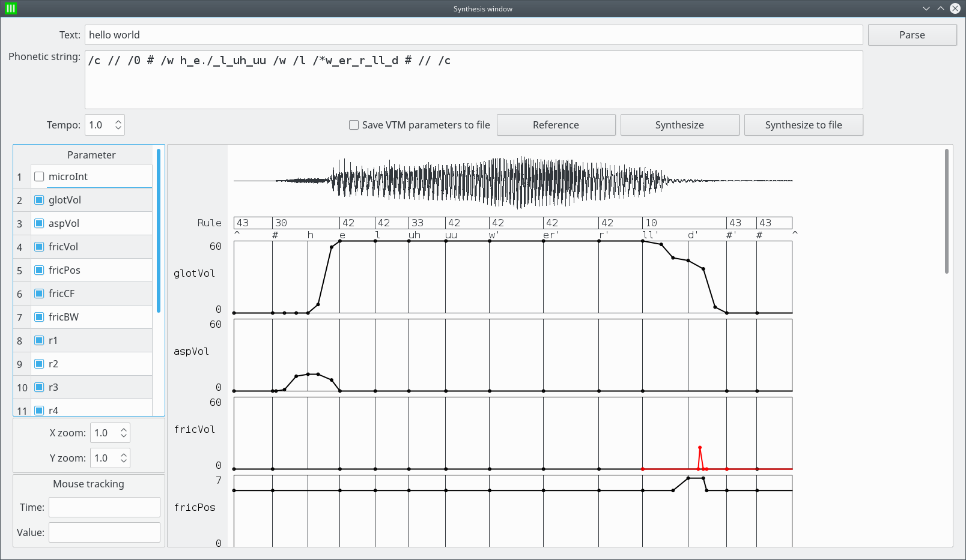This screenshot has width=966, height=560.
Task: Click the aspVol graph label
Action: 192,351
